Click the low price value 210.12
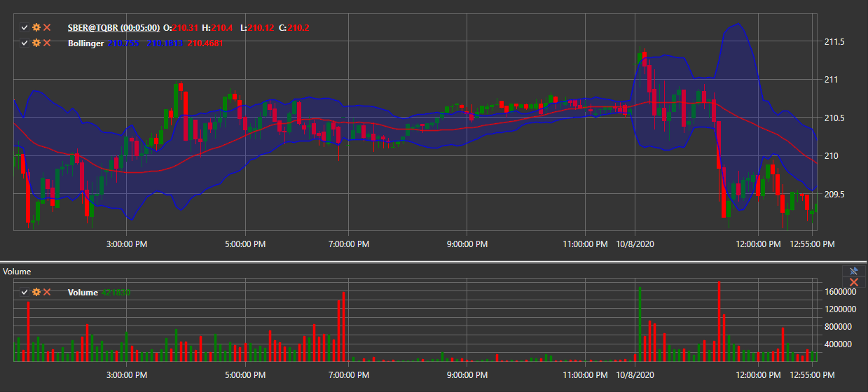The height and width of the screenshot is (392, 868). coord(260,28)
